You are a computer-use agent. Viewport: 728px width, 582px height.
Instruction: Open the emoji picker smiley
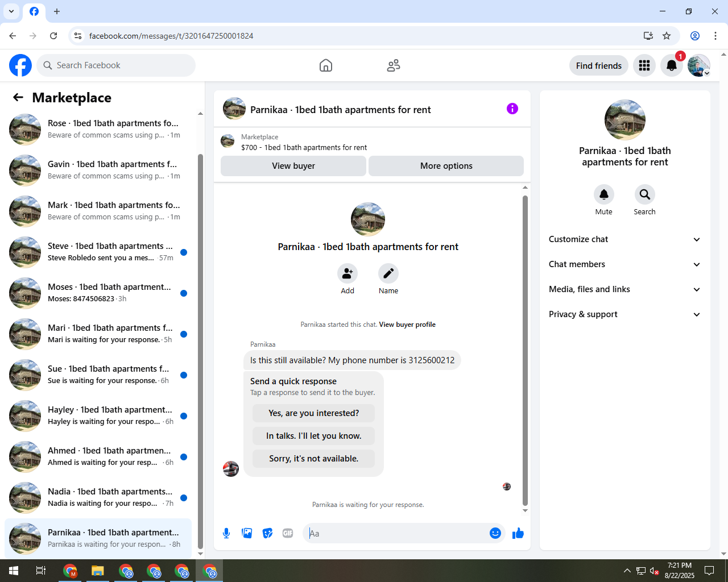495,533
